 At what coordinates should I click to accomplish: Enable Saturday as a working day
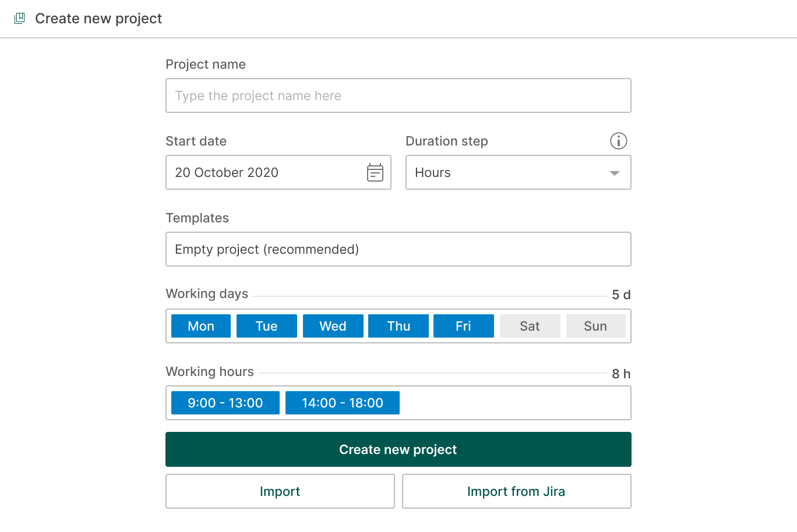coord(530,326)
